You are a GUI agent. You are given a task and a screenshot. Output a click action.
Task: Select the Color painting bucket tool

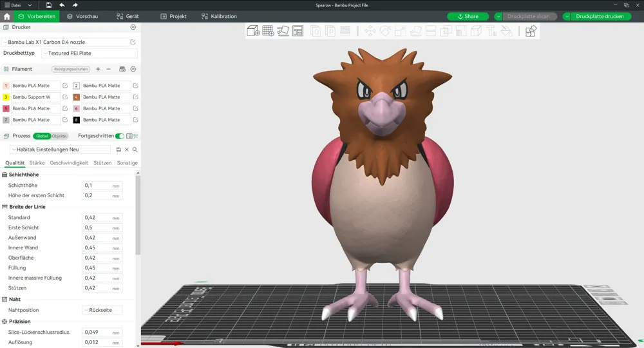(506, 31)
